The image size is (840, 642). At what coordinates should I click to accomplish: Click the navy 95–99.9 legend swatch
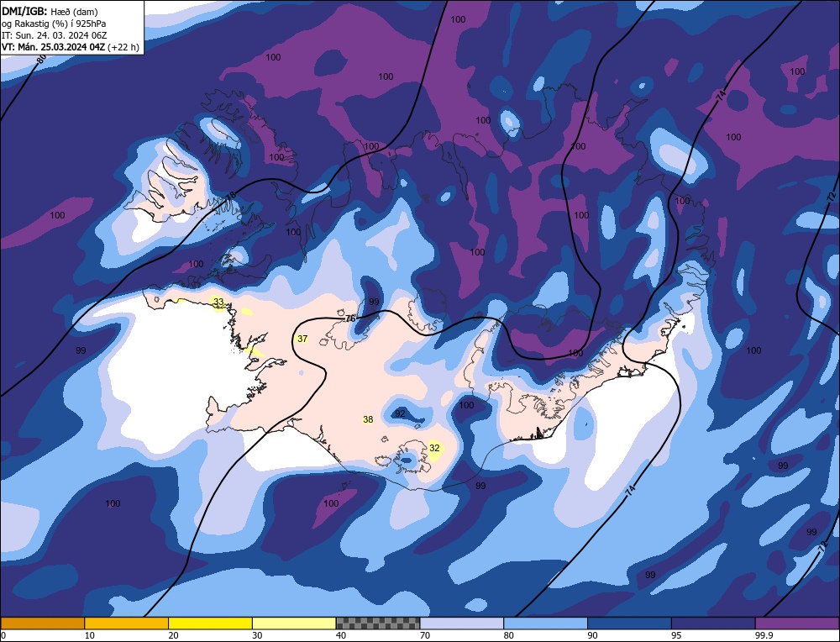tap(713, 623)
